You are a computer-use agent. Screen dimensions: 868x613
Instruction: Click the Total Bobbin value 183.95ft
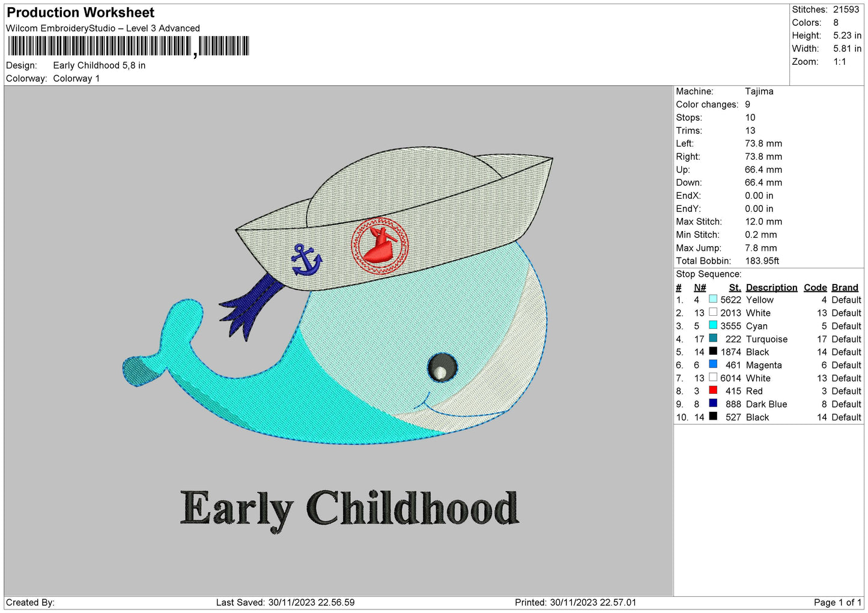point(762,261)
